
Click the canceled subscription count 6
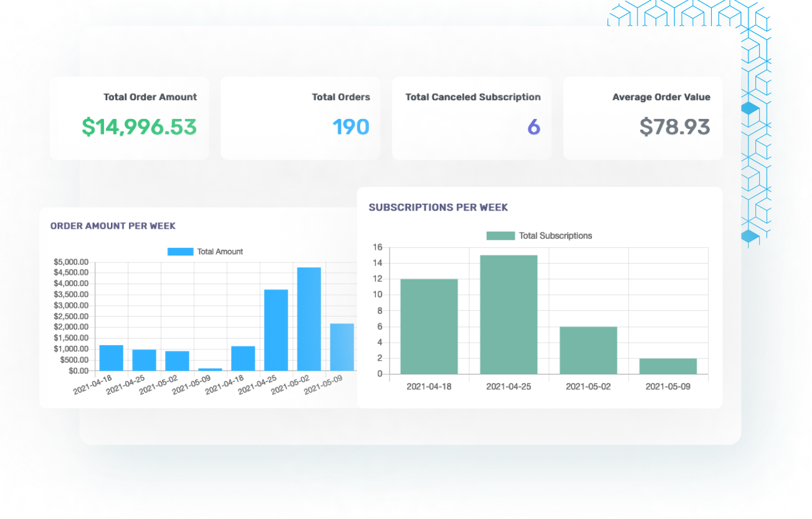[533, 127]
